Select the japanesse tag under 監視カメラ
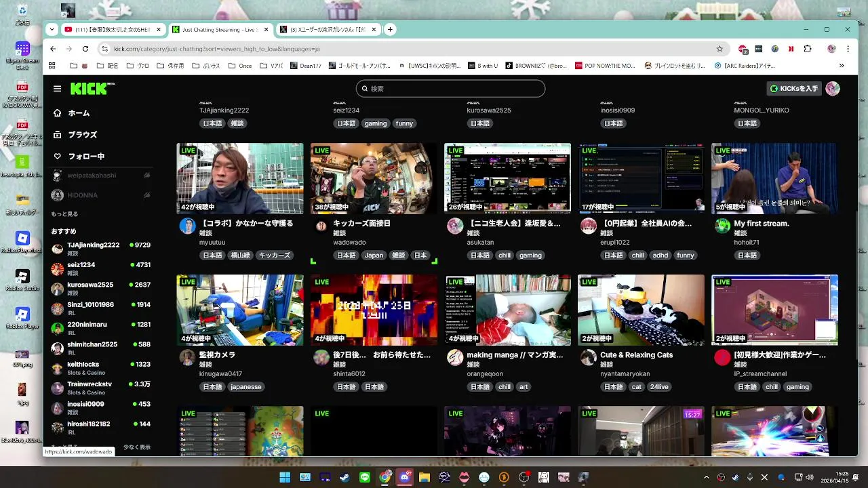This screenshot has width=868, height=488. [245, 387]
